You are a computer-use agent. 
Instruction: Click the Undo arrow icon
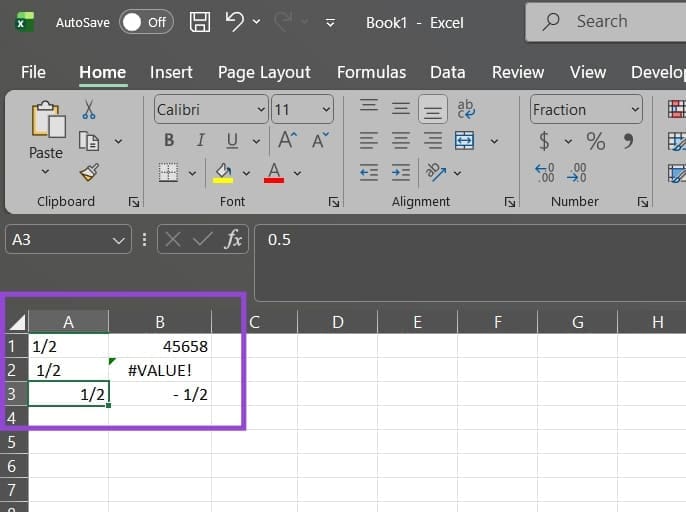(234, 22)
